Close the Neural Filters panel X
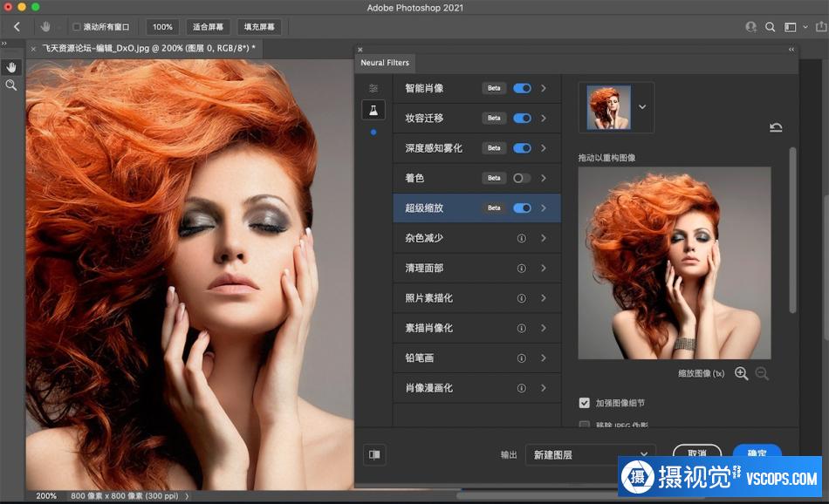The width and height of the screenshot is (829, 504). [x=360, y=49]
